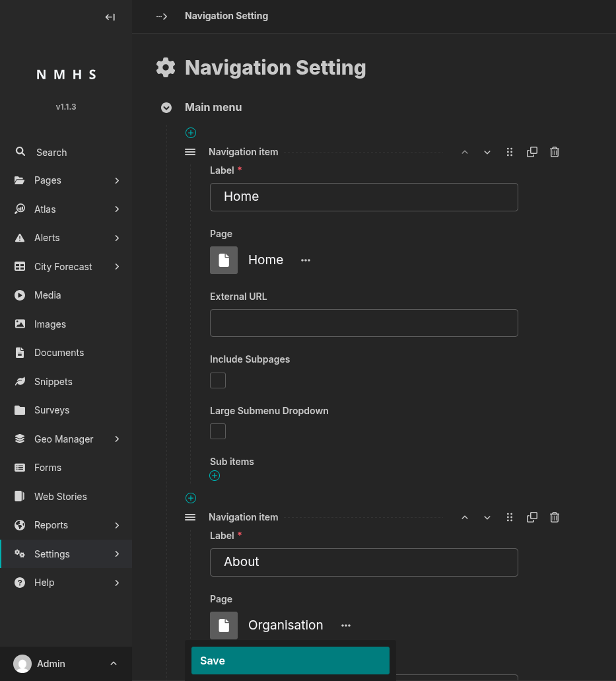Open Snippets in sidebar
Image resolution: width=616 pixels, height=681 pixels.
pos(66,381)
